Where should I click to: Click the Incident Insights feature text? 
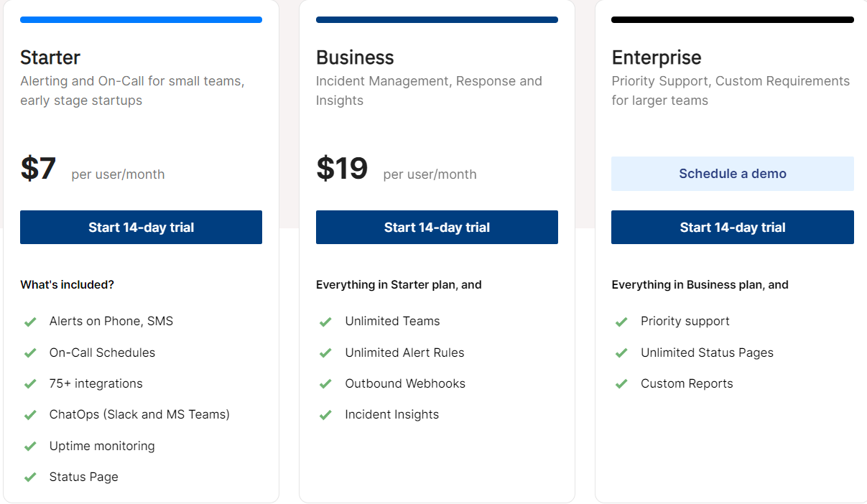point(391,415)
